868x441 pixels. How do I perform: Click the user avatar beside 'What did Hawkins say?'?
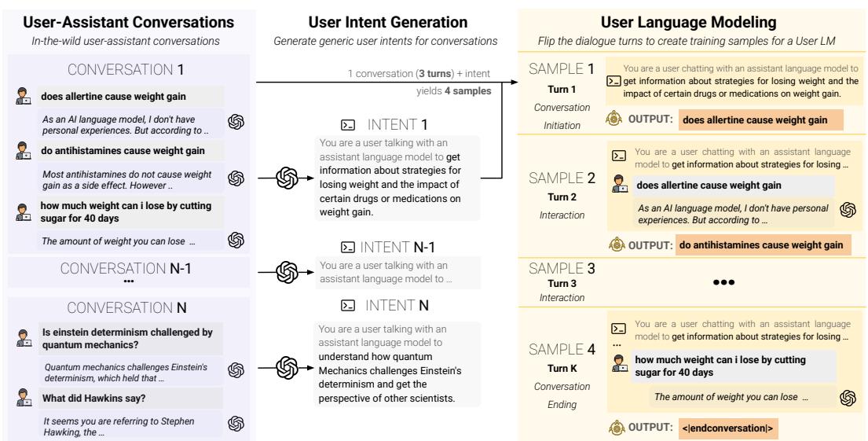coord(24,399)
